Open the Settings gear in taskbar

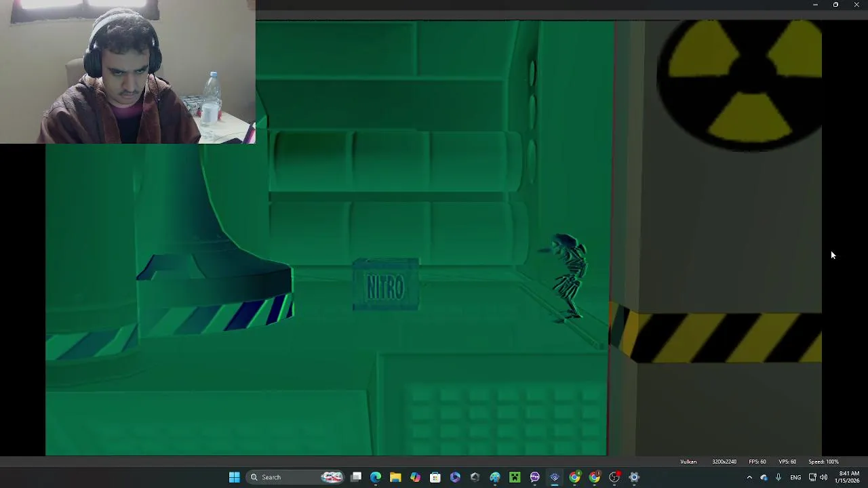[x=634, y=477]
